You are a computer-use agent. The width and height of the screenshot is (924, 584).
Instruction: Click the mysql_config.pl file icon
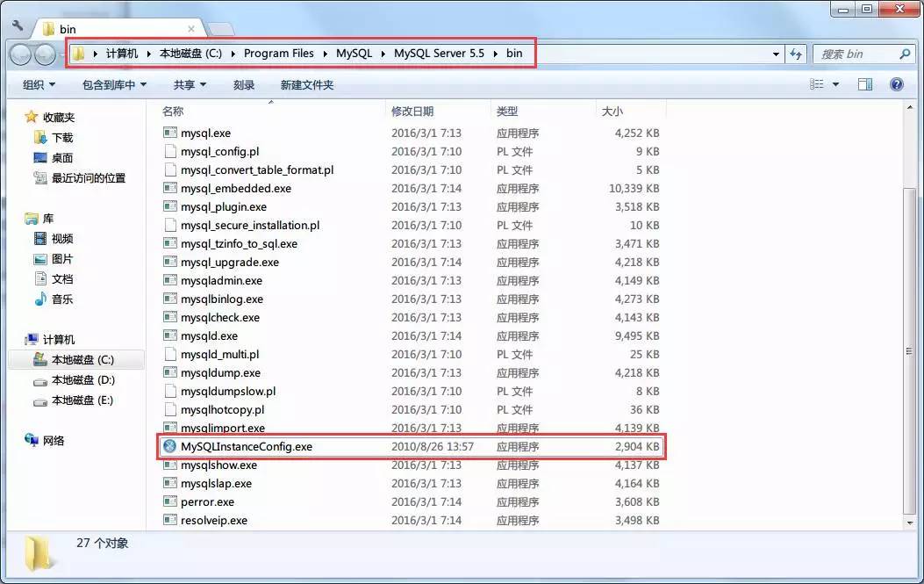pyautogui.click(x=169, y=151)
